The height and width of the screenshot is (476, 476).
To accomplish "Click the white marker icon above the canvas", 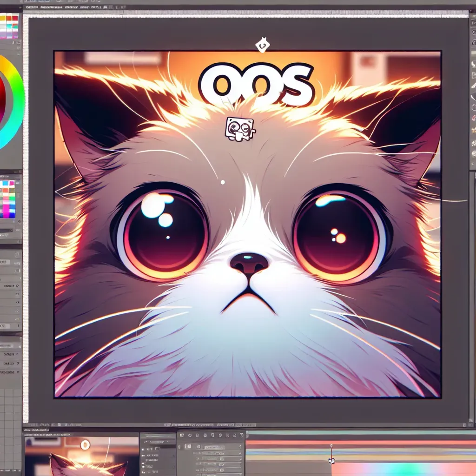I will [x=263, y=46].
